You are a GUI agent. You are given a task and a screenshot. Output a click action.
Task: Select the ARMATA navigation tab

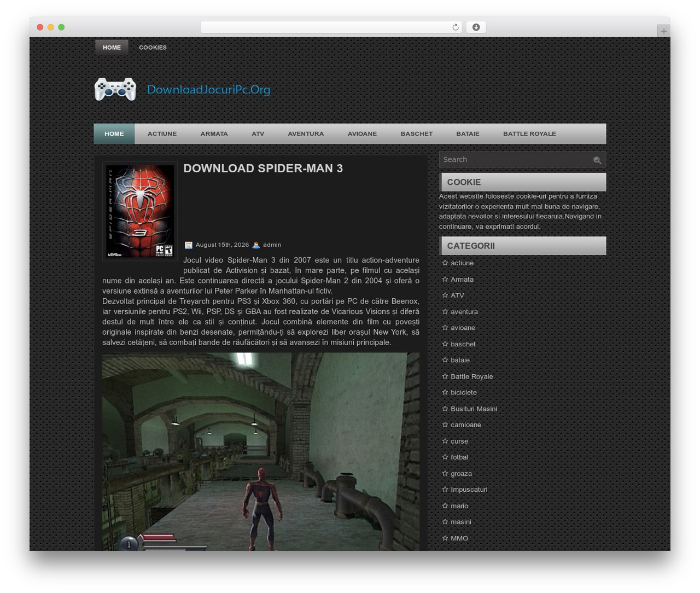(x=214, y=134)
